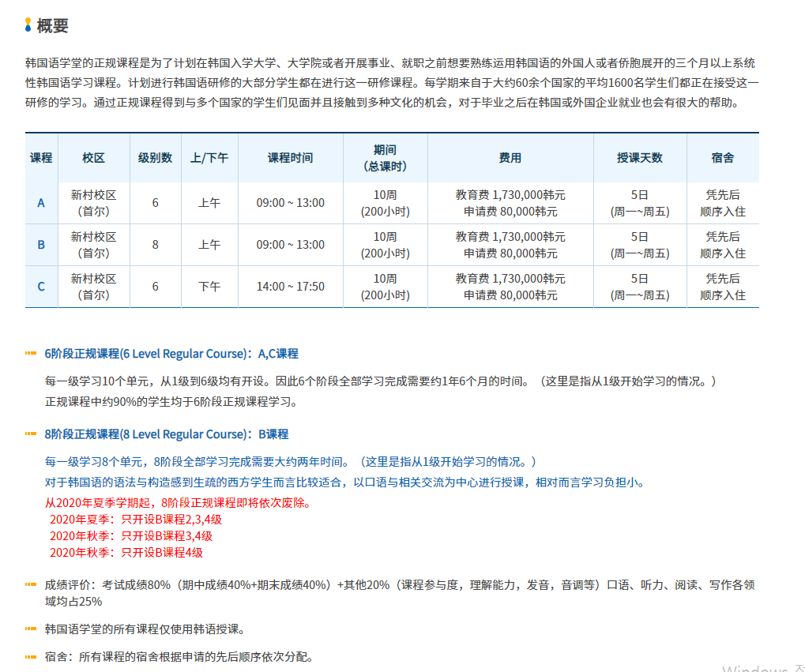This screenshot has width=805, height=672.
Task: Click the bullet icon before the bottom 宿舍 note
Action: (x=31, y=657)
